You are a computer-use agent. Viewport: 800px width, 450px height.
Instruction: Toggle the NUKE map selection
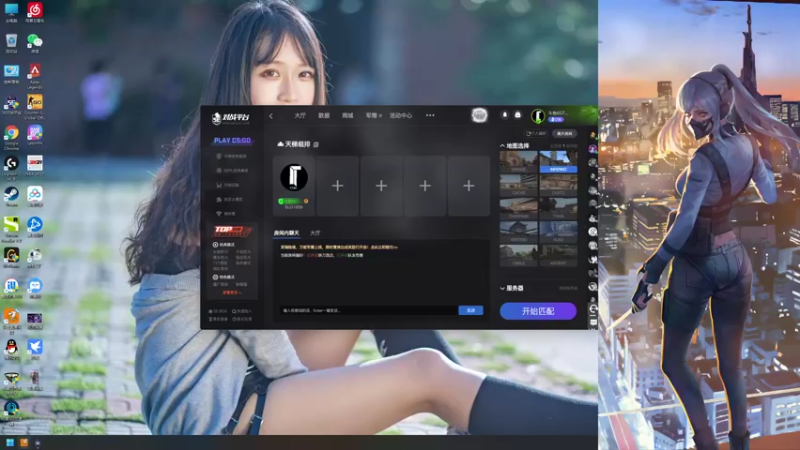558,232
